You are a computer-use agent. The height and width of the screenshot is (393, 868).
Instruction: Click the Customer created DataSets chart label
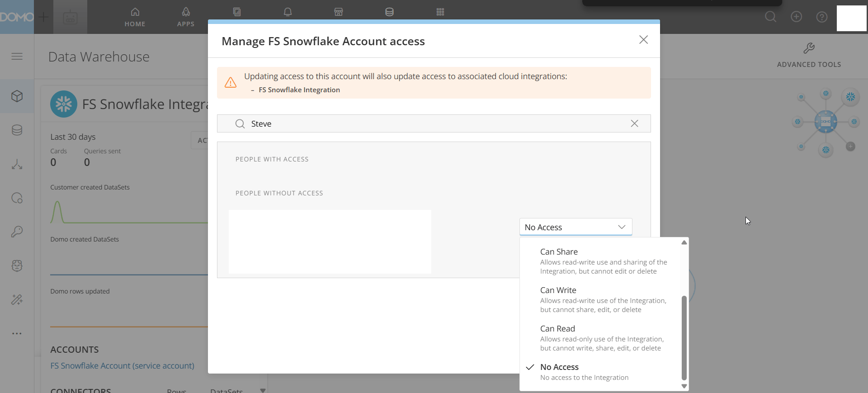[x=90, y=187]
